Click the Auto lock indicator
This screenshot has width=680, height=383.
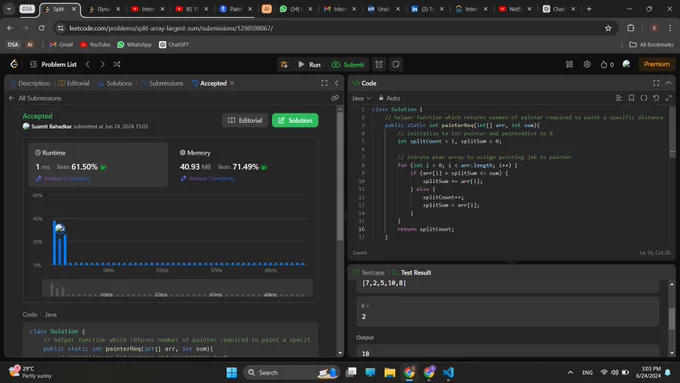pos(389,98)
